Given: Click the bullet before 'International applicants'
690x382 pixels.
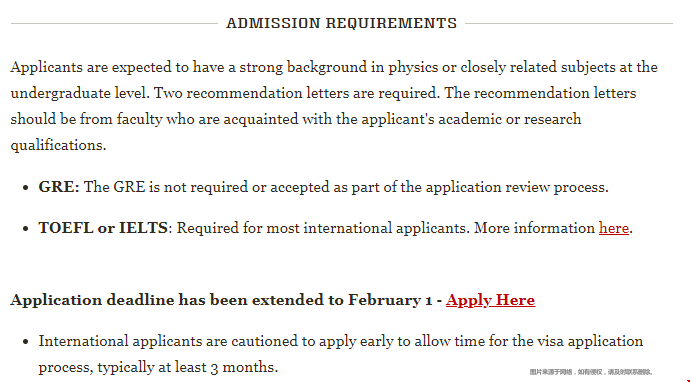Looking at the screenshot, I should pyautogui.click(x=26, y=342).
